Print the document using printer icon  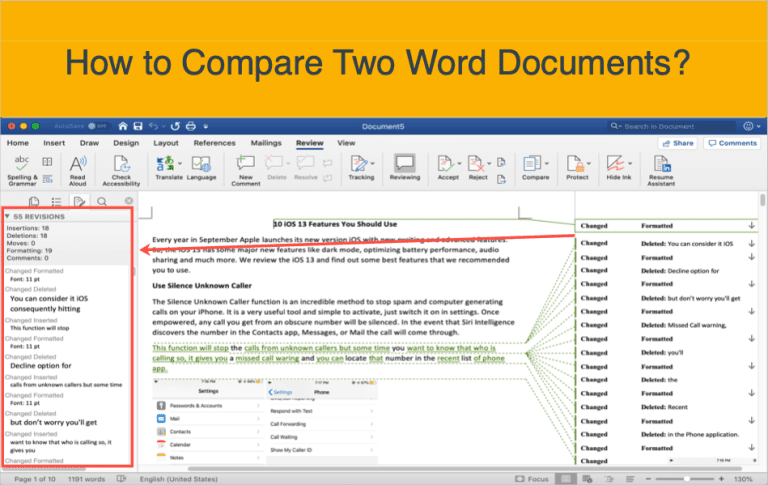click(191, 126)
